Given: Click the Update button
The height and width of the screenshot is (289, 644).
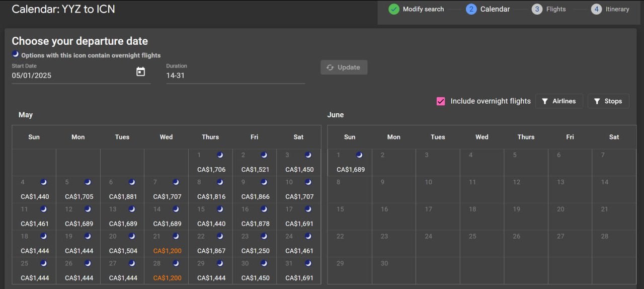Looking at the screenshot, I should (344, 67).
